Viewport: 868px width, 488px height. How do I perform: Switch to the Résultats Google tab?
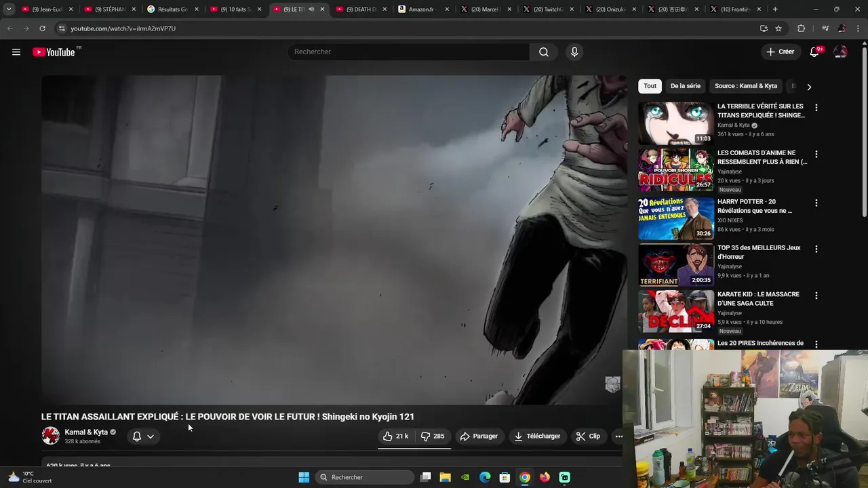[172, 9]
